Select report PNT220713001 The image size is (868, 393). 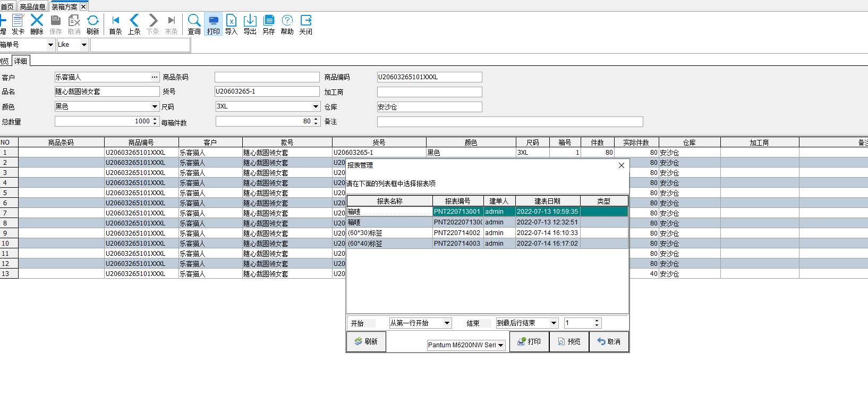pyautogui.click(x=487, y=212)
